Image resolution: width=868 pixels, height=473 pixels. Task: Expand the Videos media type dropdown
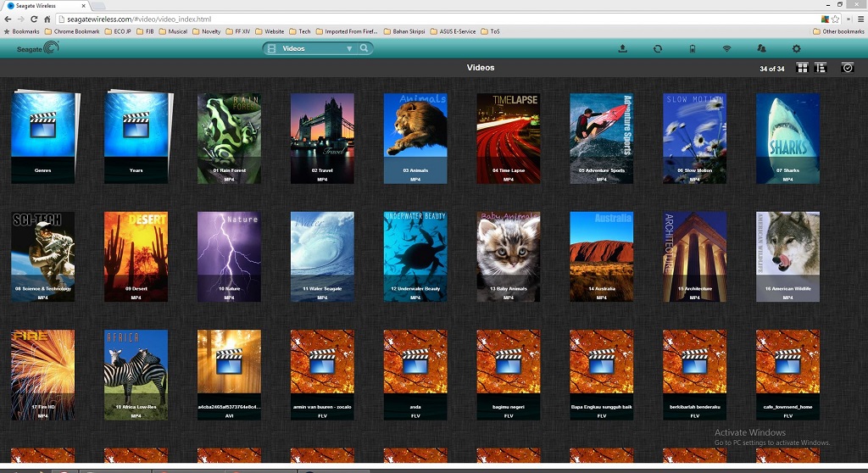[348, 49]
